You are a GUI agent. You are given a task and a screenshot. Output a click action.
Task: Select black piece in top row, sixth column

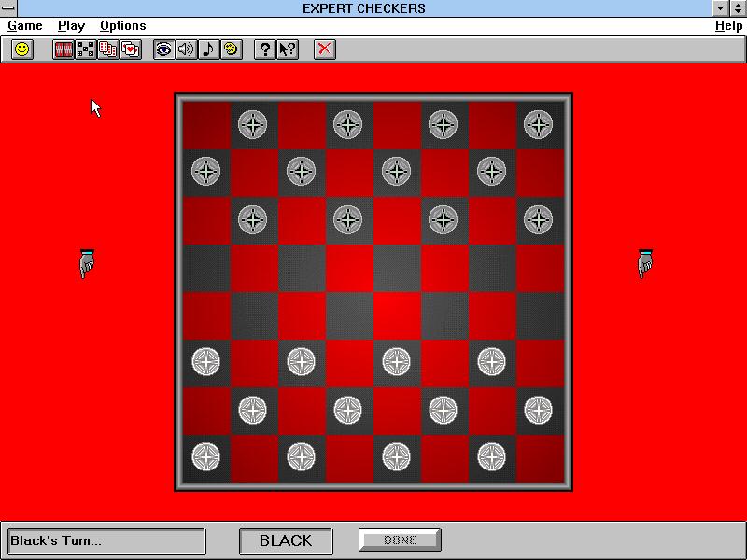pyautogui.click(x=443, y=124)
